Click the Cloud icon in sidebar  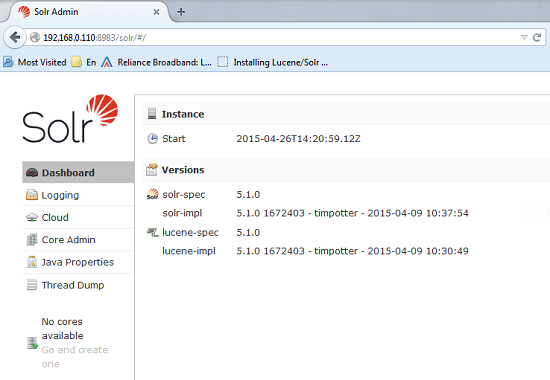coord(32,218)
